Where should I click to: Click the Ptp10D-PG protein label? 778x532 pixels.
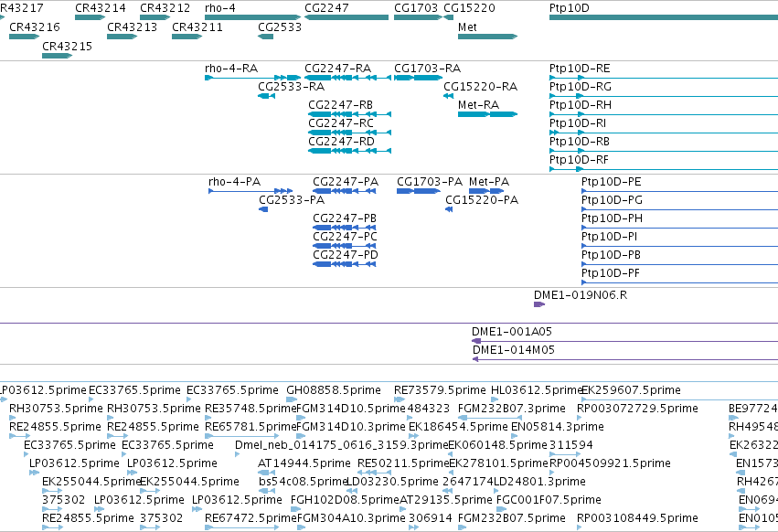coord(612,200)
